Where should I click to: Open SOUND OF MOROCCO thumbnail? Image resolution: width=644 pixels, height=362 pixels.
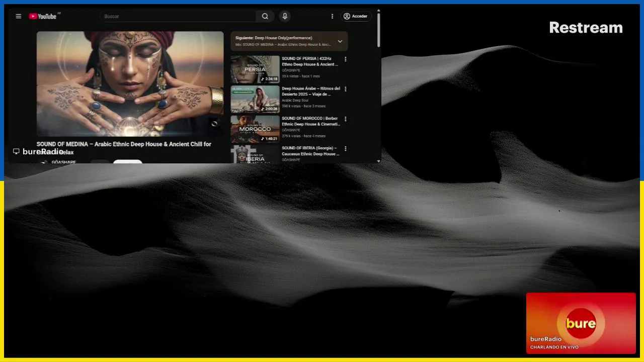[255, 129]
